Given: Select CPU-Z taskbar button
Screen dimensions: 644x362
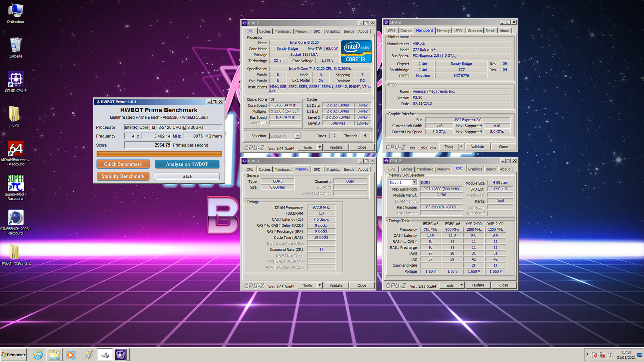Looking at the screenshot, I should [120, 355].
